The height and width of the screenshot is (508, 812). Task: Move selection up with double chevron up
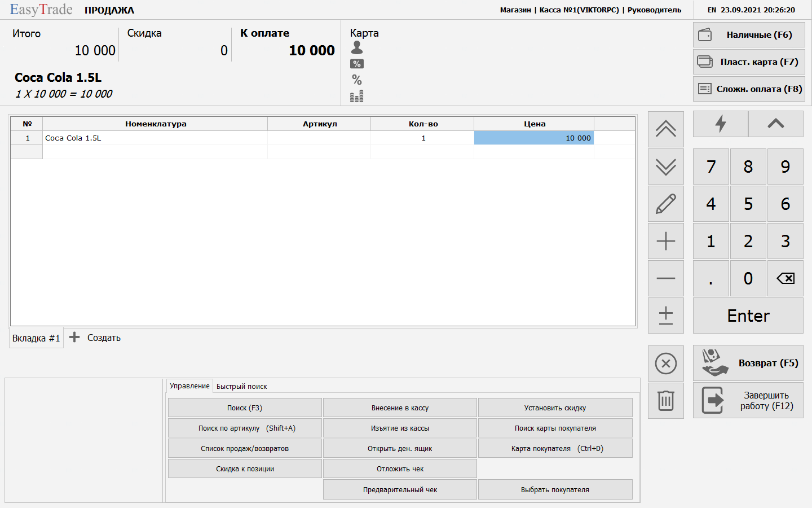[666, 129]
